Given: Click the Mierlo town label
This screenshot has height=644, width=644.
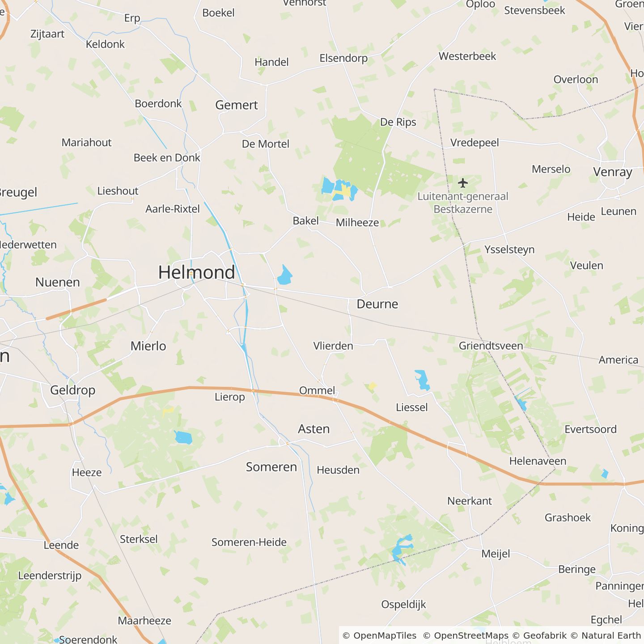Looking at the screenshot, I should click(x=148, y=346).
